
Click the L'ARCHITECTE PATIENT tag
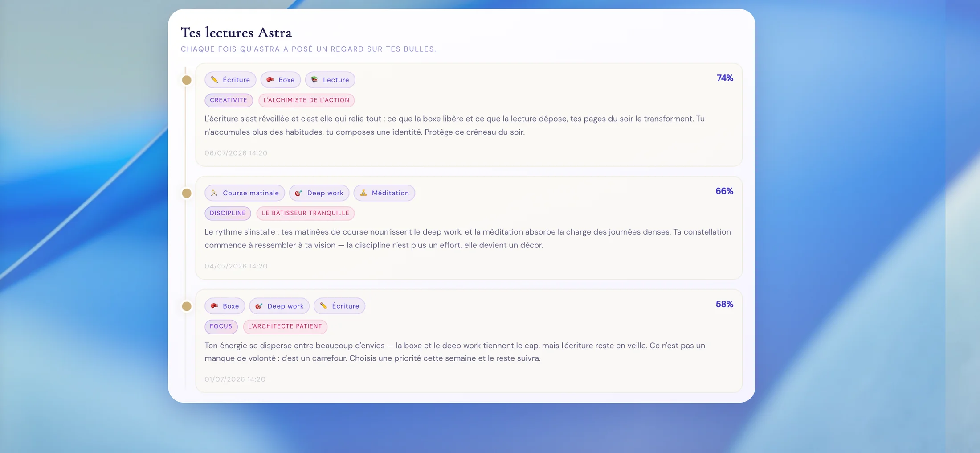(285, 326)
